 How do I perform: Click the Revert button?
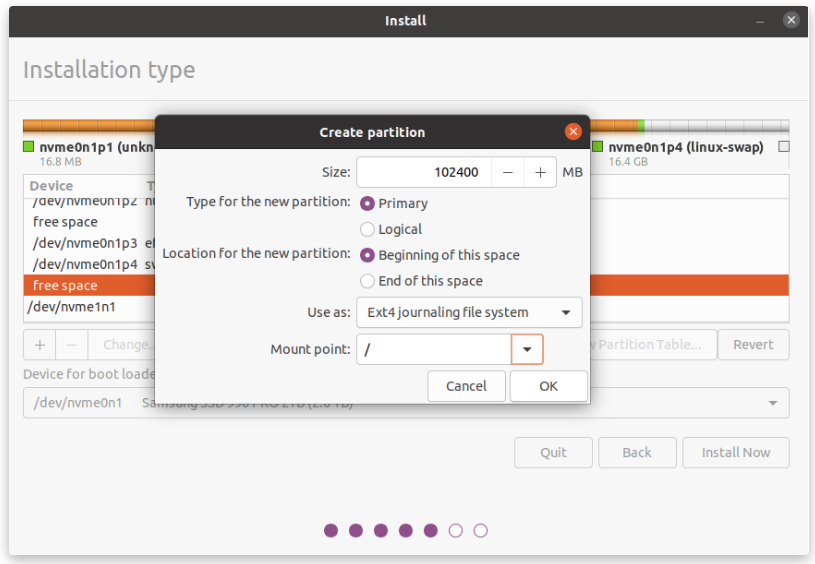pyautogui.click(x=753, y=345)
